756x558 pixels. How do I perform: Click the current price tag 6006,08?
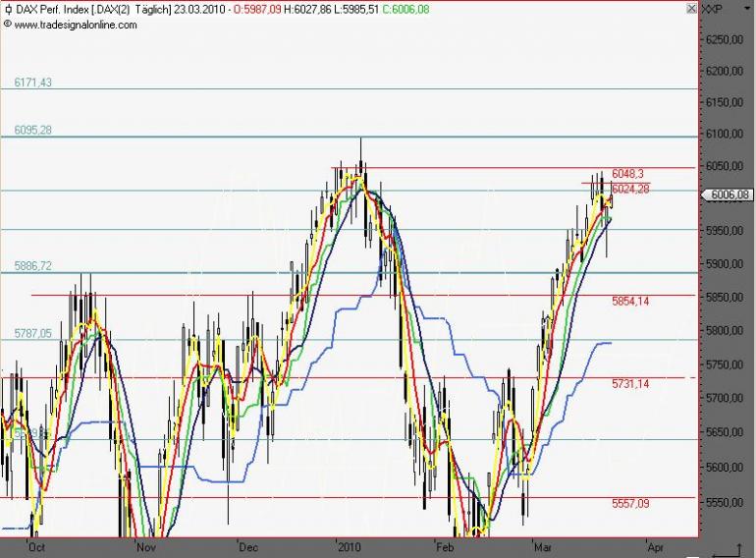click(729, 195)
